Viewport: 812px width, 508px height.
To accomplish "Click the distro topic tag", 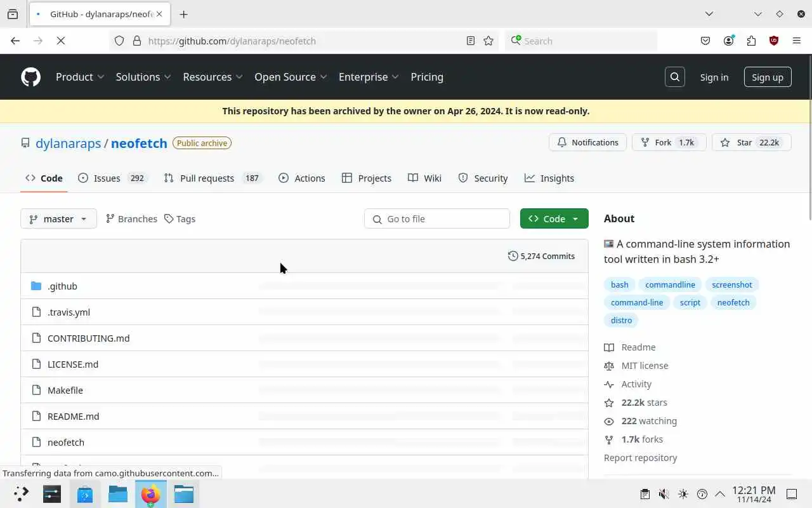I will [621, 320].
